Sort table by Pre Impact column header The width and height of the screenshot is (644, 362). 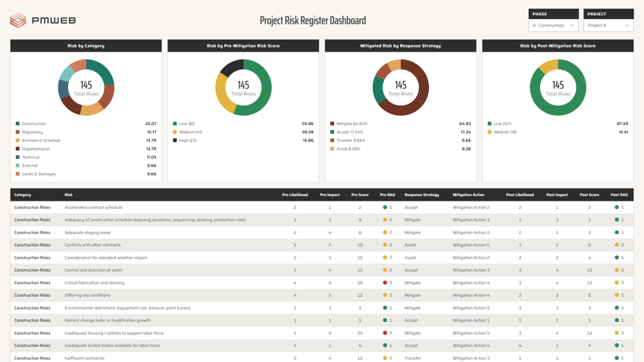330,195
